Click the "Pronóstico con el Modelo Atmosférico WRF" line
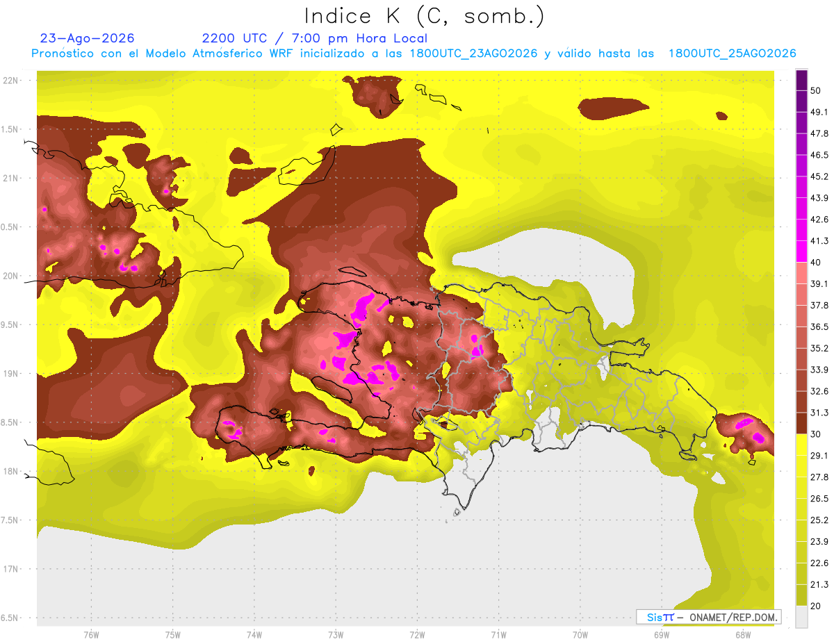The height and width of the screenshot is (644, 834). click(x=414, y=53)
